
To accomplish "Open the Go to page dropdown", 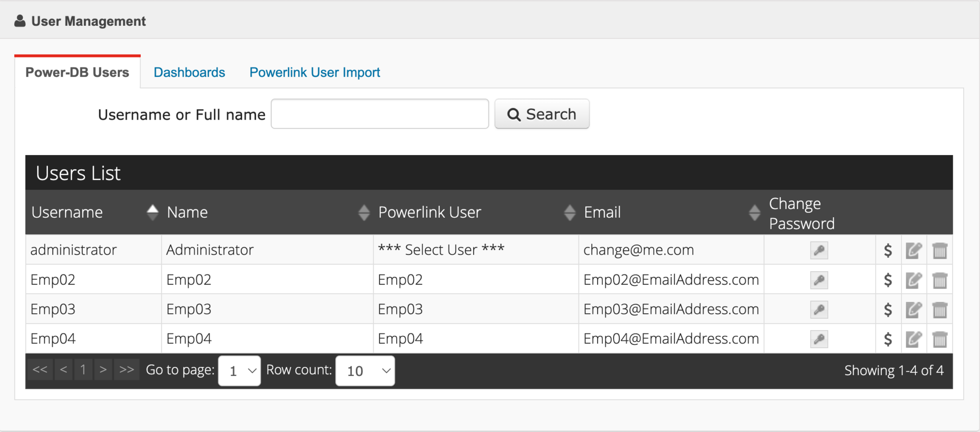I will pos(239,371).
